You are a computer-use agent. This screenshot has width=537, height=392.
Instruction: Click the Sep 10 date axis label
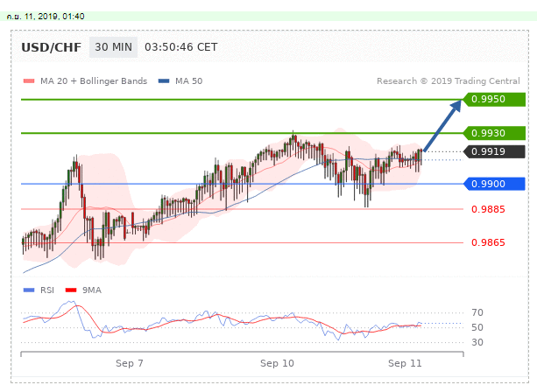pyautogui.click(x=277, y=363)
